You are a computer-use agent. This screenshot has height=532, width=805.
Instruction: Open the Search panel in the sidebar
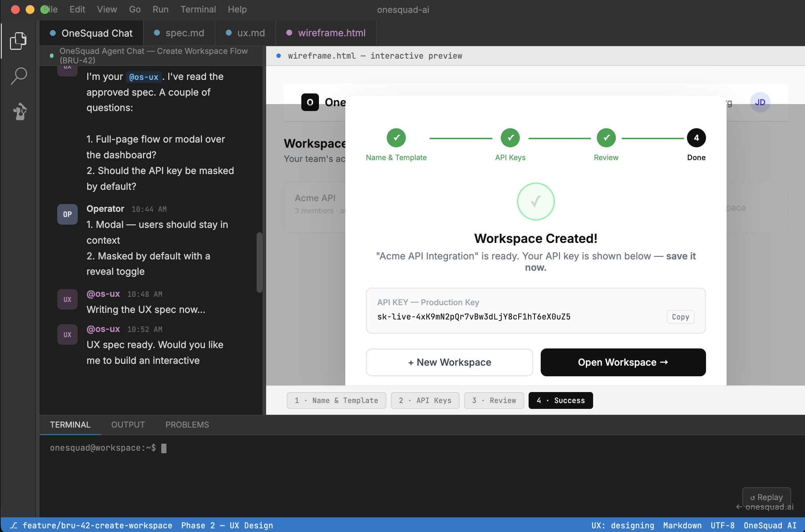(18, 75)
